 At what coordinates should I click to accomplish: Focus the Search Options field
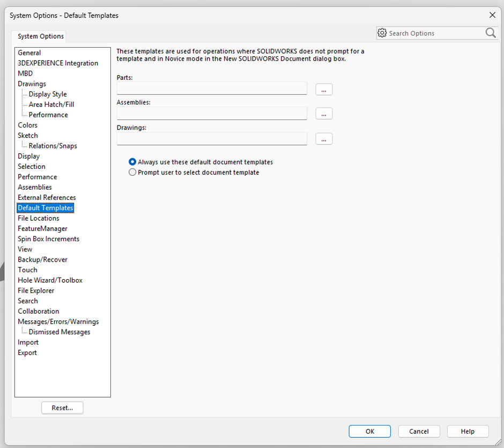pos(436,33)
